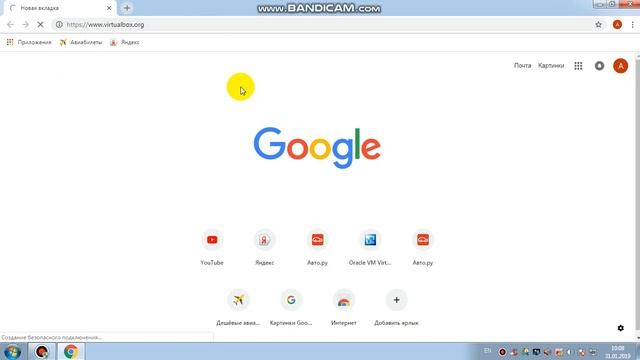
Task: Open Bandicam from the taskbar
Action: point(42,351)
